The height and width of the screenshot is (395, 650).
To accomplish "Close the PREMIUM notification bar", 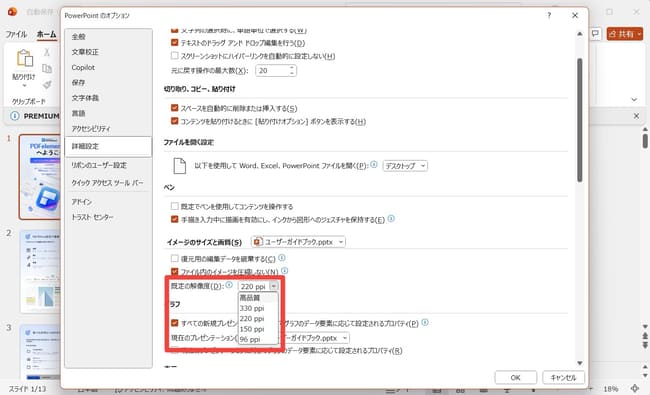I will (636, 116).
